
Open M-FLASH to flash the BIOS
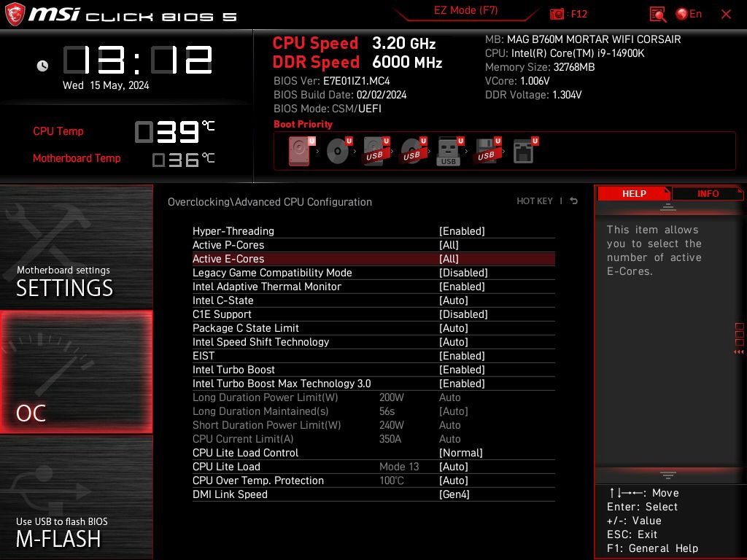76,497
